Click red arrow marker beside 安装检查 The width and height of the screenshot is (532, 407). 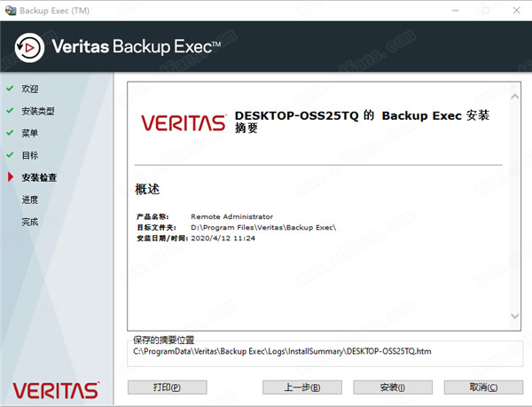click(11, 176)
